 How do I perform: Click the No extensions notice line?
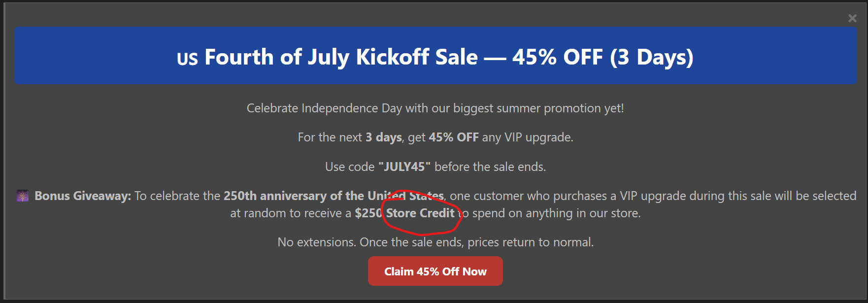click(x=435, y=242)
